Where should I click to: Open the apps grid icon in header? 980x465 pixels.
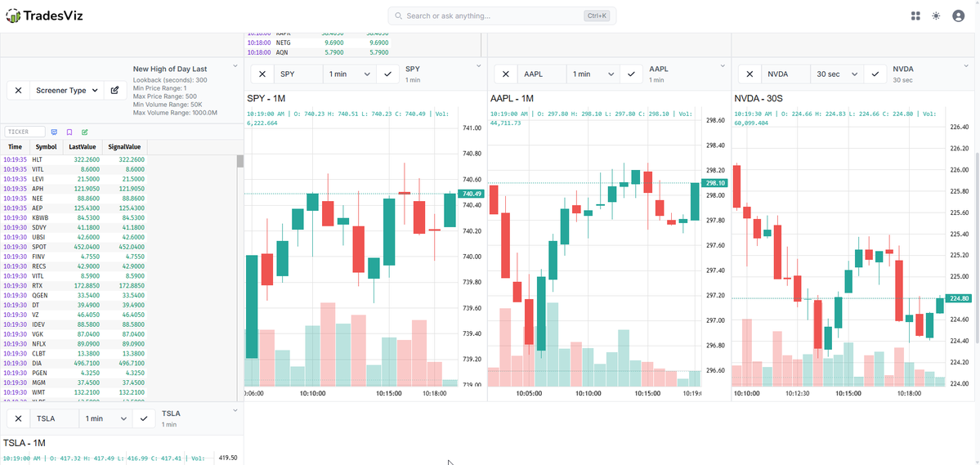915,16
